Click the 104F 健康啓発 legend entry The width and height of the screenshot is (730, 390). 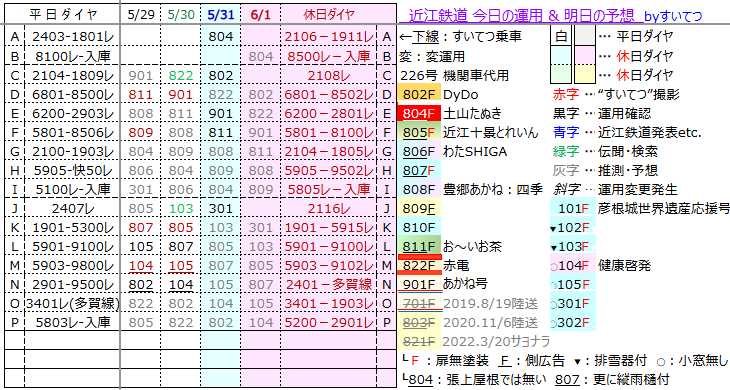[601, 266]
